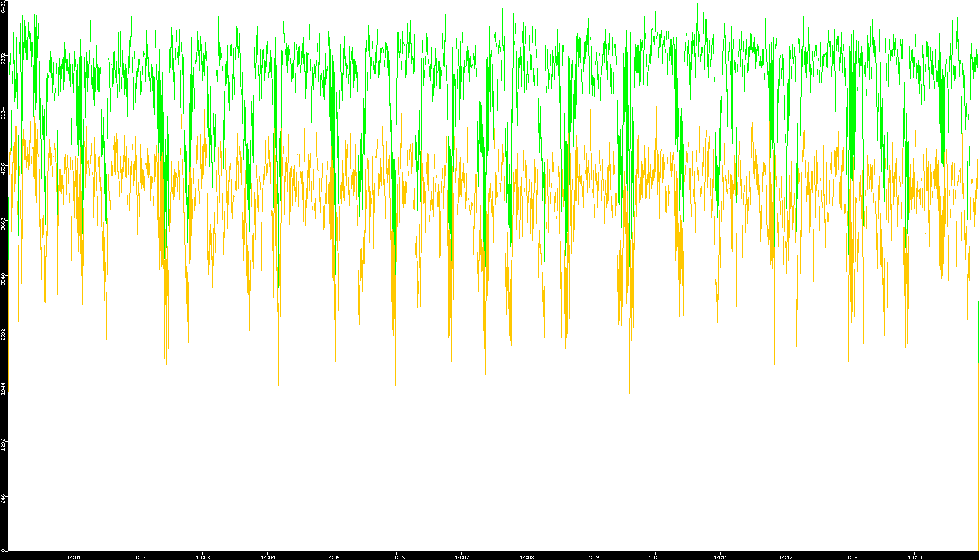979x560 pixels.
Task: Pick the 1944 vertical axis label
Action: pos(4,389)
